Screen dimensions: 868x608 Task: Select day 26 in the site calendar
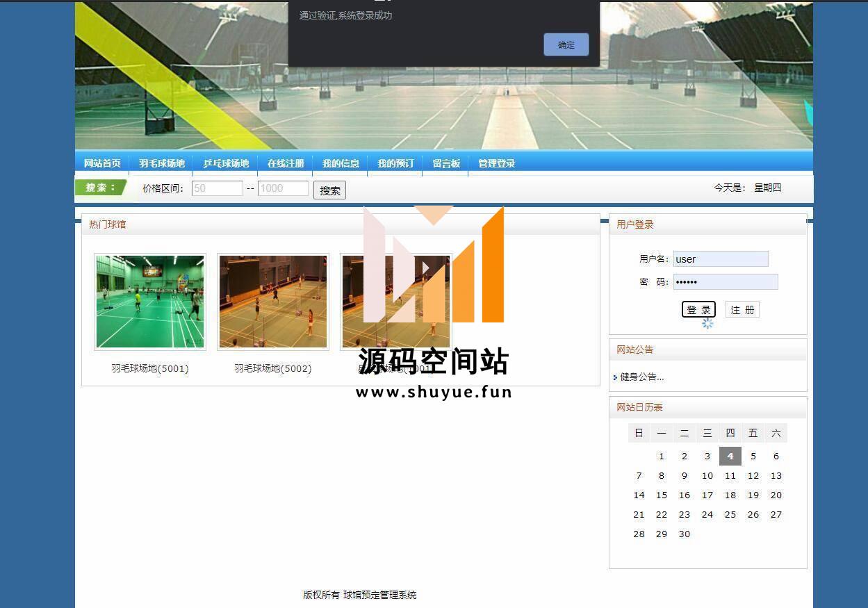[753, 515]
